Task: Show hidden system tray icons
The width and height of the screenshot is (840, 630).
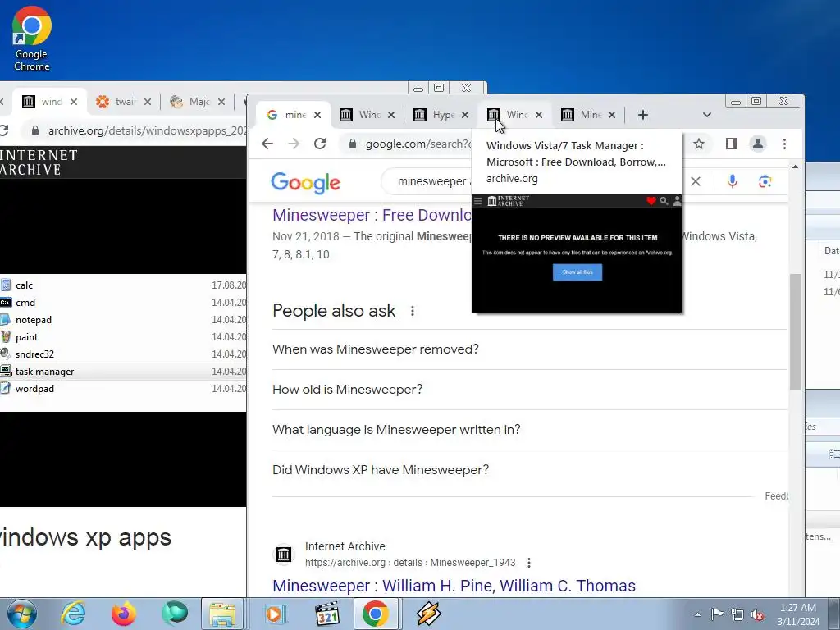Action: coord(697,614)
